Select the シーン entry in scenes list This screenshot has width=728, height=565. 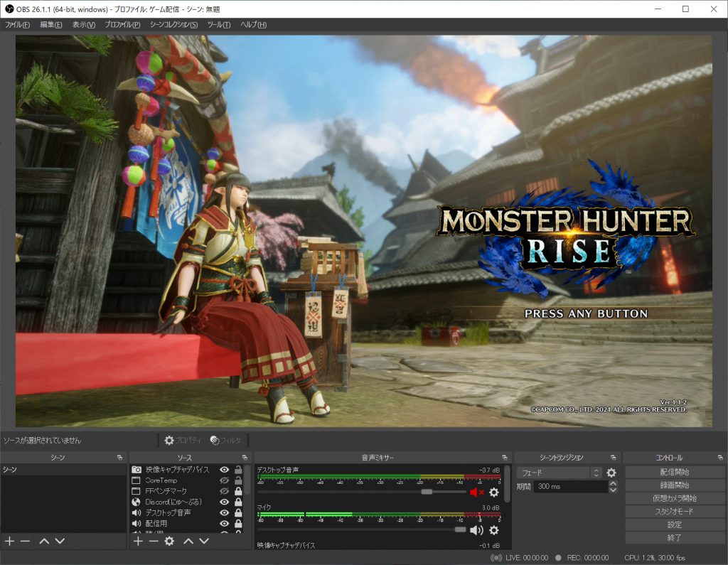[x=63, y=469]
